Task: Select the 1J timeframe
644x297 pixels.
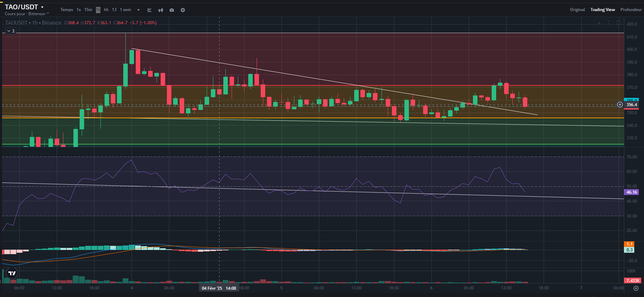Action: (114, 10)
